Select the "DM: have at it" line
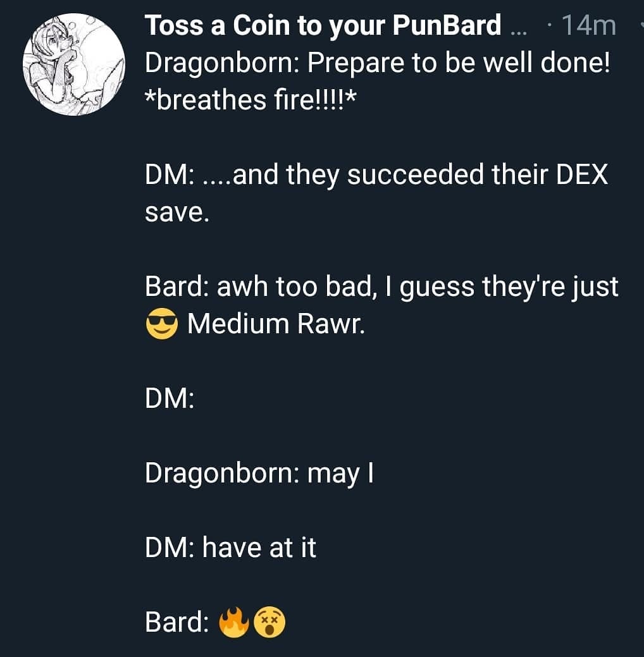 (231, 547)
